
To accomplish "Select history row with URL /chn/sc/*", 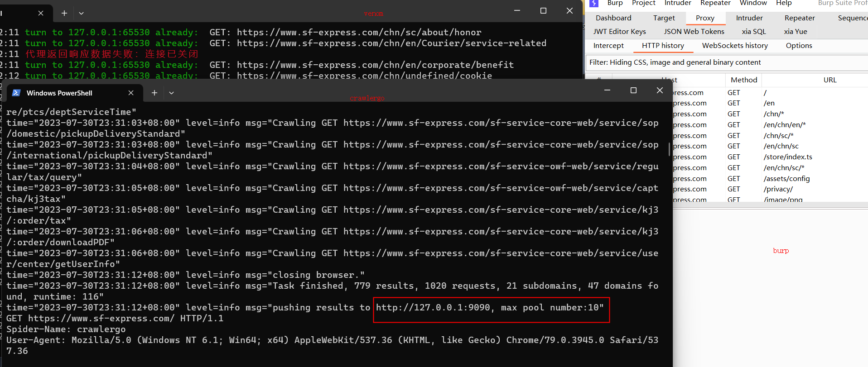I will pyautogui.click(x=770, y=136).
